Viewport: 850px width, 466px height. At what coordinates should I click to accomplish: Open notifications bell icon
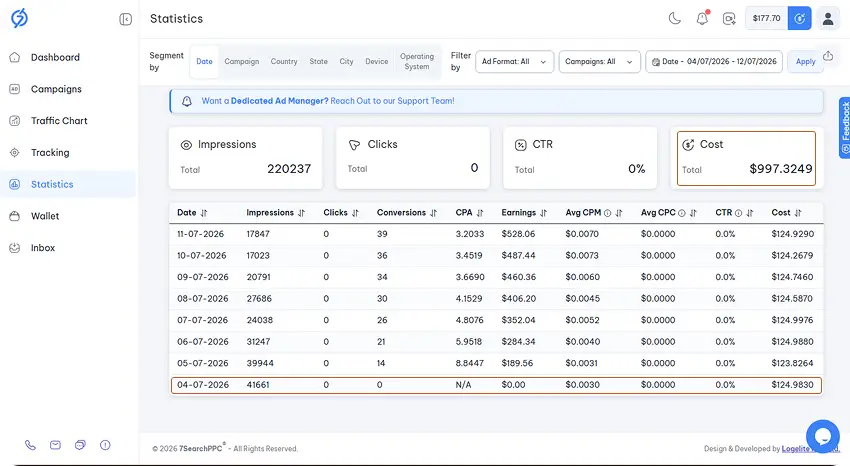point(702,18)
